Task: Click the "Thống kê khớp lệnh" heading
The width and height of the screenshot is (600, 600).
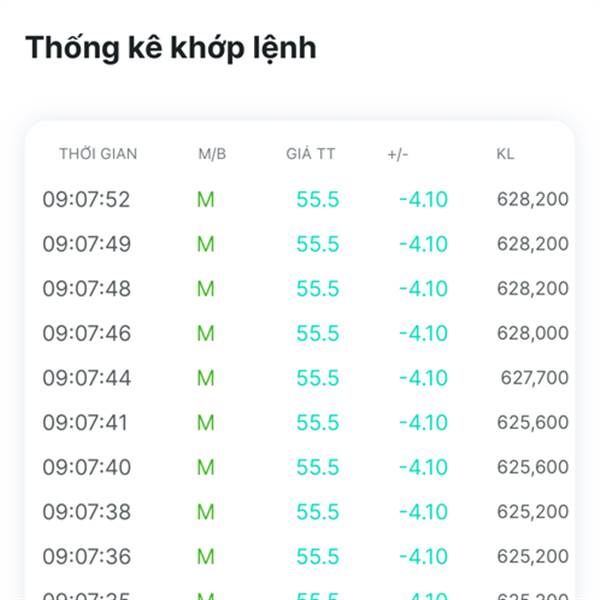Action: 170,47
